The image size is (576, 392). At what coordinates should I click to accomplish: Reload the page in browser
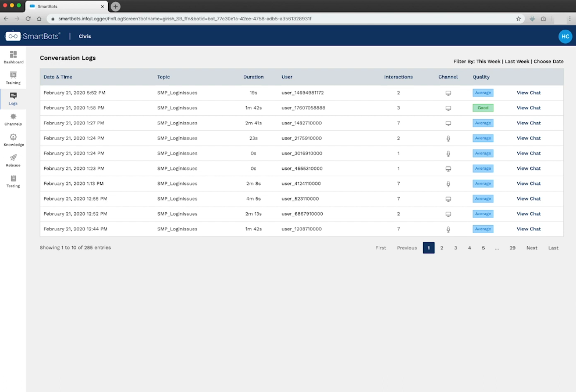[28, 19]
